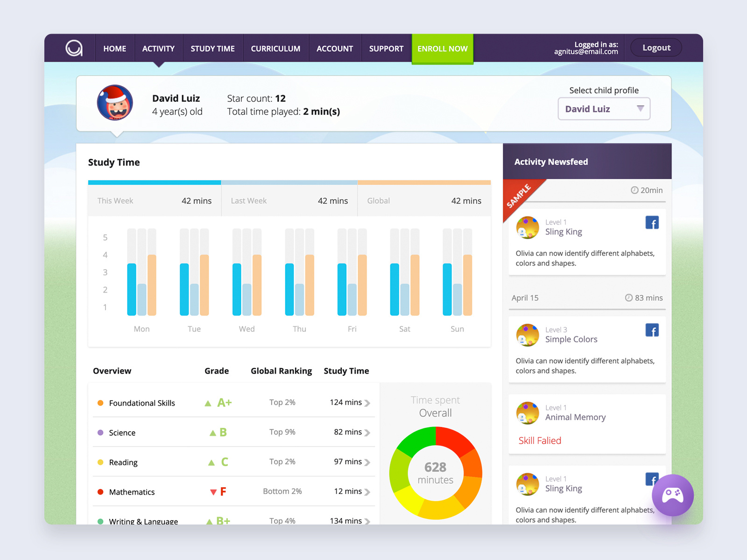
Task: Click the red dot next to Mathematics
Action: click(x=100, y=491)
